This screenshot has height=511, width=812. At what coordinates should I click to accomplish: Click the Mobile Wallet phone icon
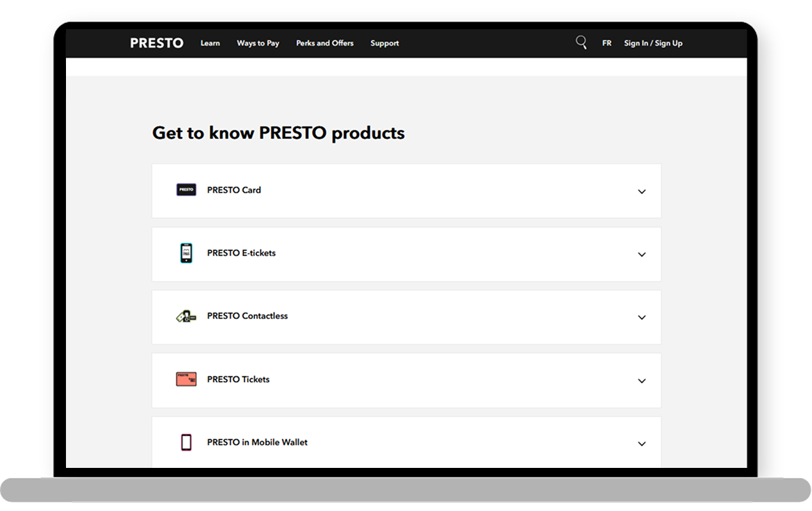point(186,443)
